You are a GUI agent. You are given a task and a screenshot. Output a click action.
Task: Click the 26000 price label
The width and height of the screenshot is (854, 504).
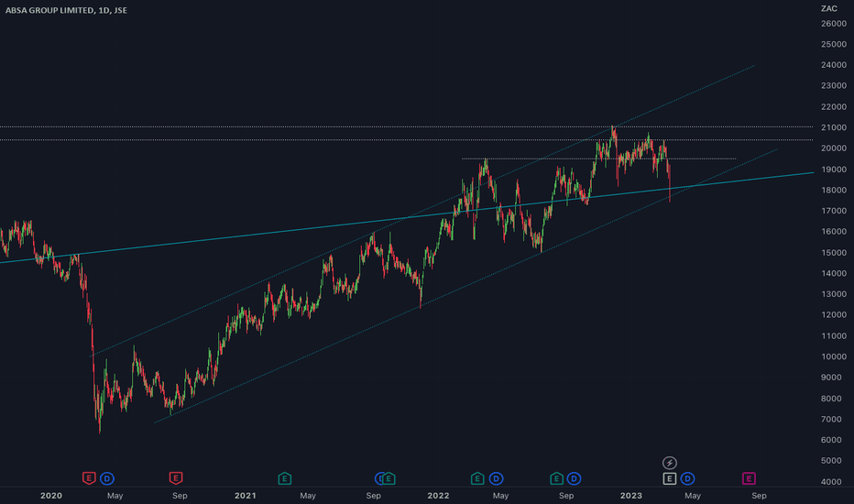pyautogui.click(x=833, y=24)
